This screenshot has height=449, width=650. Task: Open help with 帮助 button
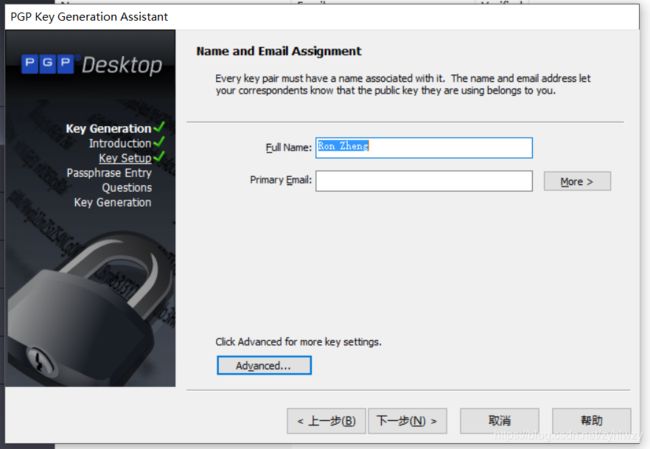click(x=592, y=421)
